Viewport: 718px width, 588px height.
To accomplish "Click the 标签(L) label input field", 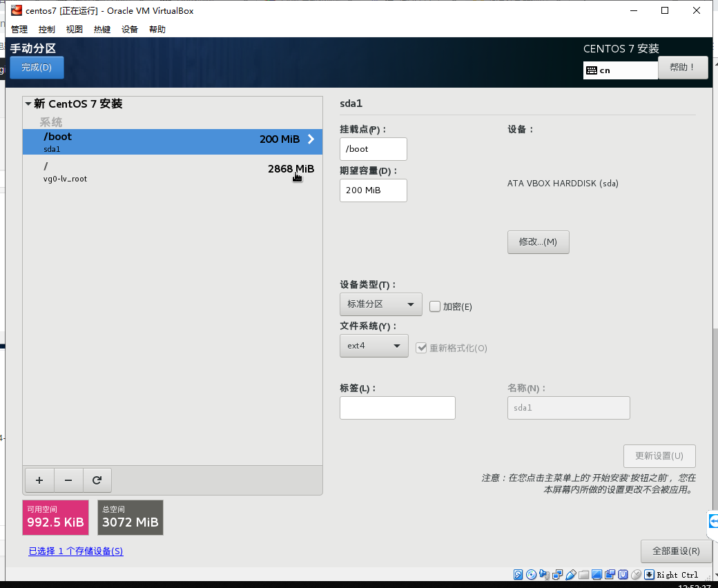I will [398, 408].
